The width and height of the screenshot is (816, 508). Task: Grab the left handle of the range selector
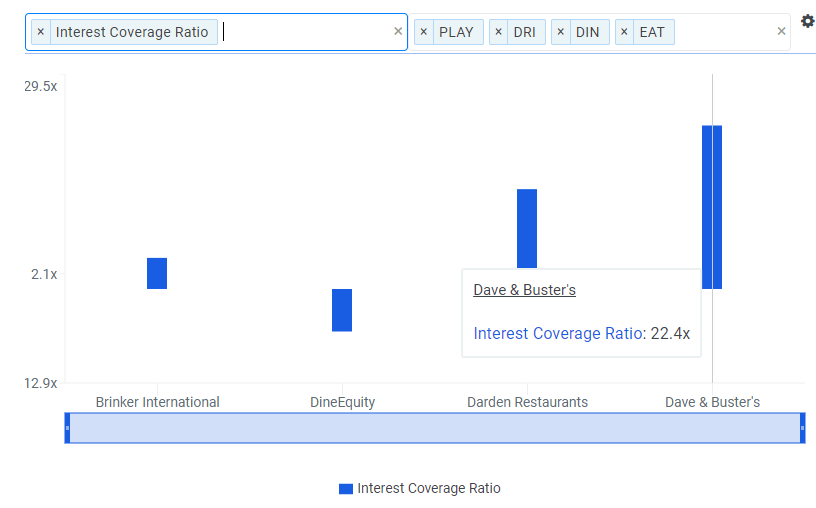pyautogui.click(x=67, y=428)
